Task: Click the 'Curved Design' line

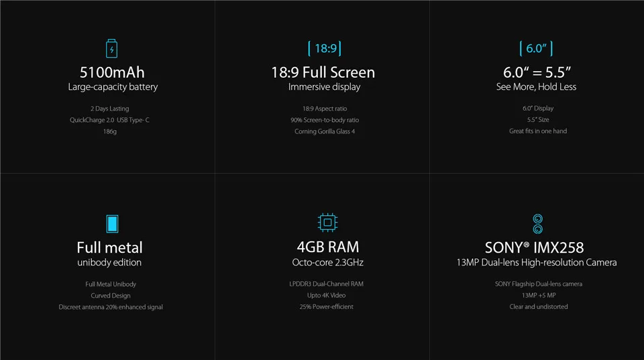Action: [x=111, y=296]
